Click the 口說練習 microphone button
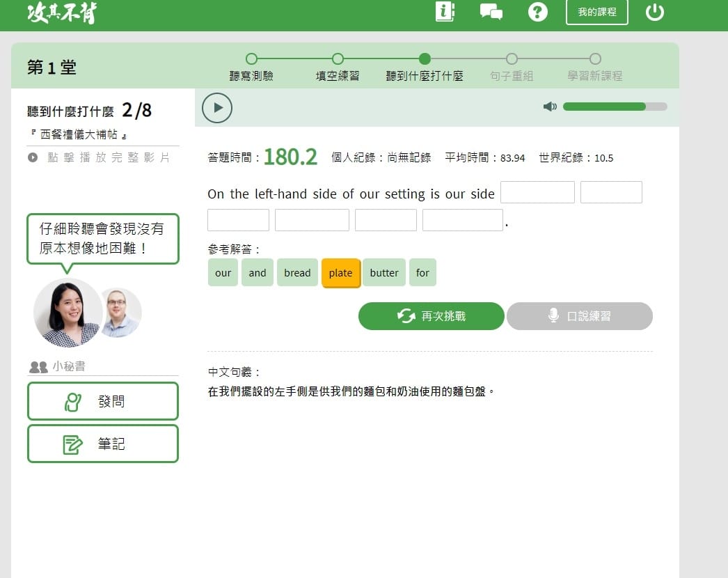728x578 pixels. click(x=579, y=316)
